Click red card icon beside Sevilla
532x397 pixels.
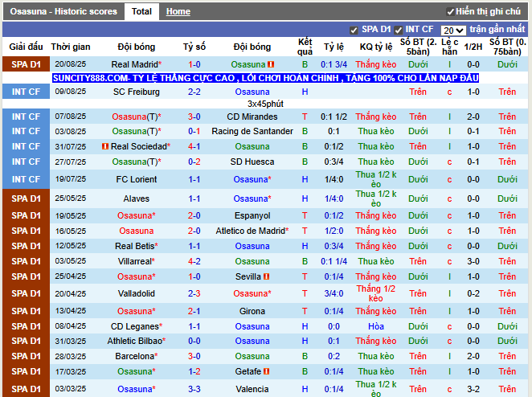[x=266, y=276]
